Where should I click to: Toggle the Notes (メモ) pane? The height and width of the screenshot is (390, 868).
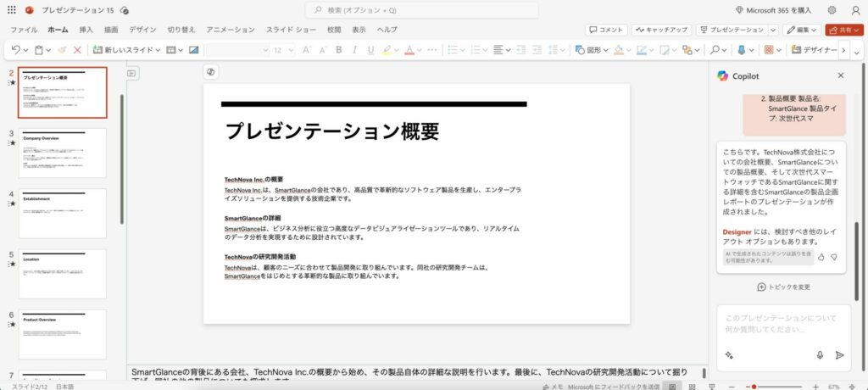[x=554, y=386]
